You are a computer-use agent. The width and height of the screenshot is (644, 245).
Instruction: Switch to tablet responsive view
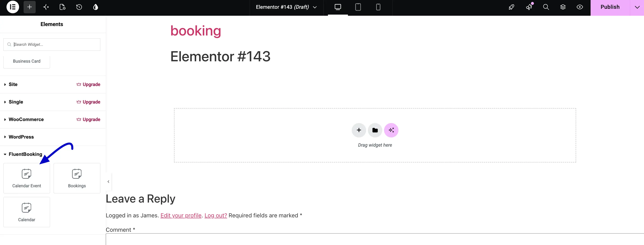[358, 7]
